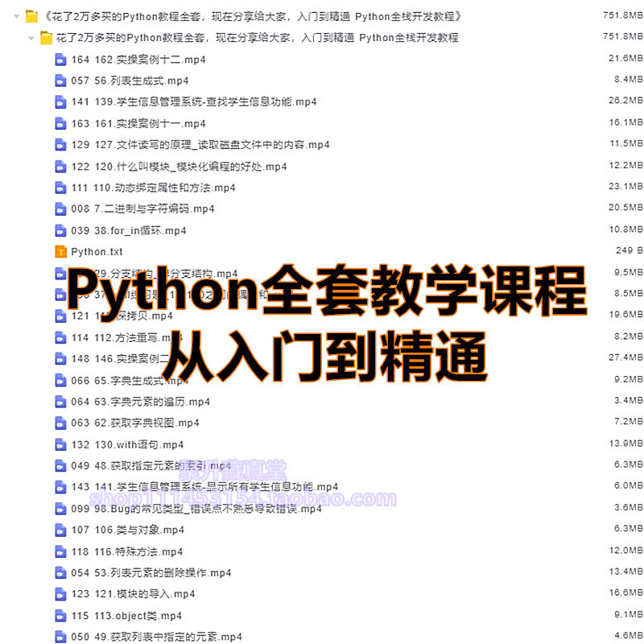Click video icon for 116.特殊方法.mp4
644x644 pixels.
60,551
